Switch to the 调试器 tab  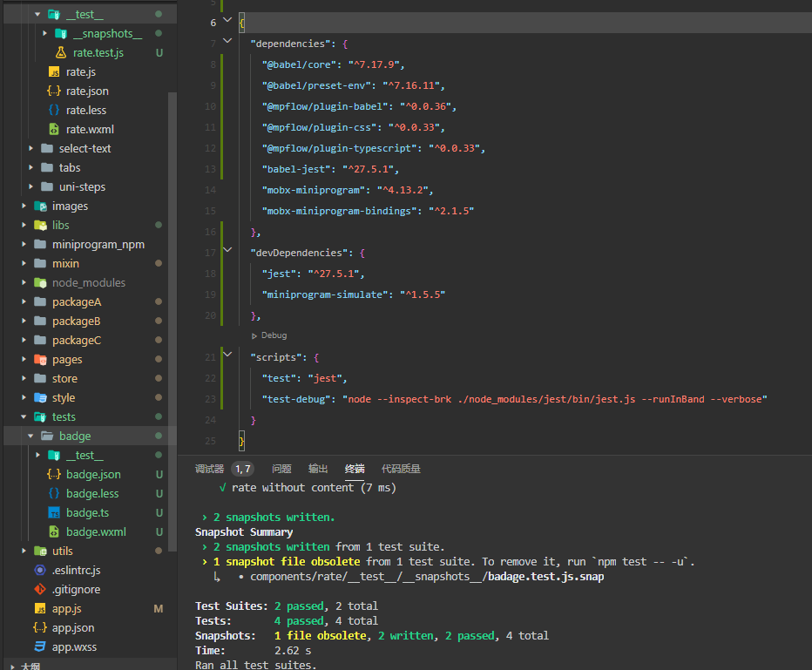click(x=209, y=469)
